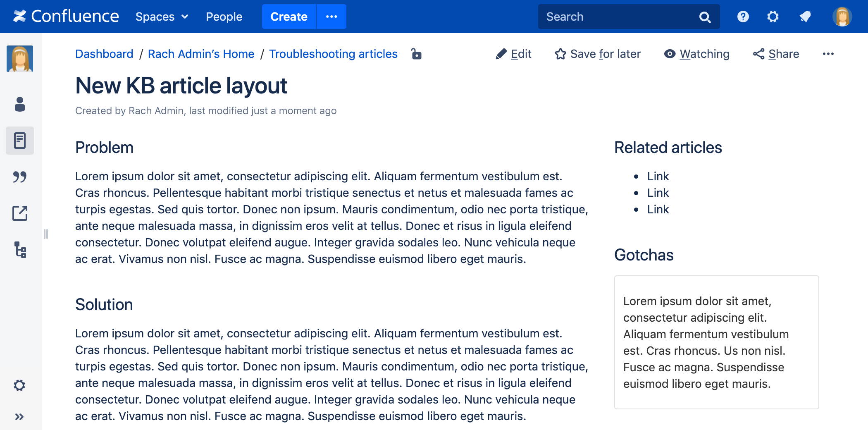Open the help question mark icon
Image resolution: width=868 pixels, height=430 pixels.
coord(743,17)
